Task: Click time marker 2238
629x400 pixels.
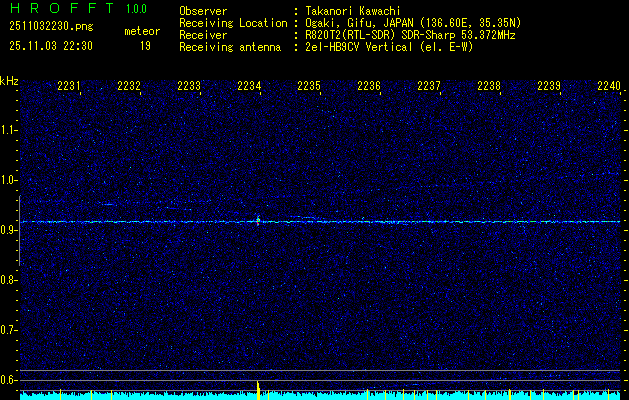Action: pos(489,86)
